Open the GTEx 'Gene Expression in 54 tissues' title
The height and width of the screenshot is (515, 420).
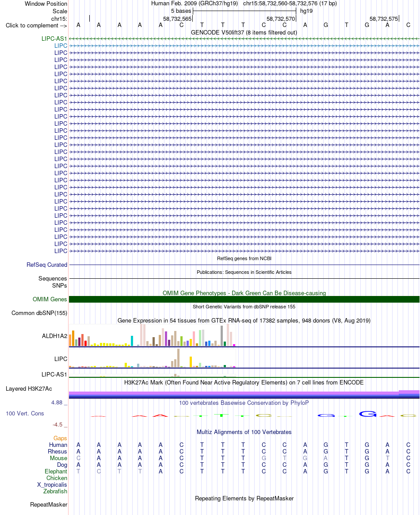(x=244, y=321)
